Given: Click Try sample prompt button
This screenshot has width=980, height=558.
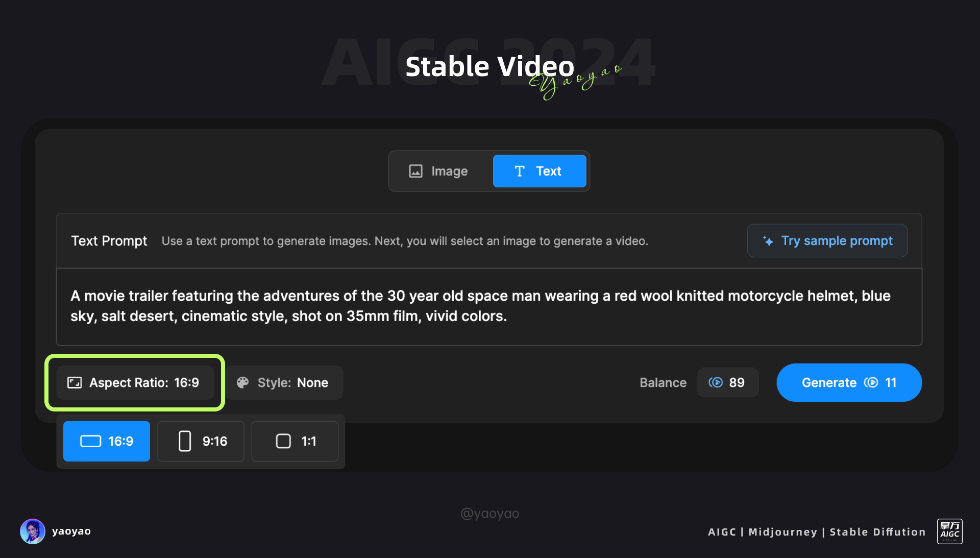Looking at the screenshot, I should pos(827,240).
